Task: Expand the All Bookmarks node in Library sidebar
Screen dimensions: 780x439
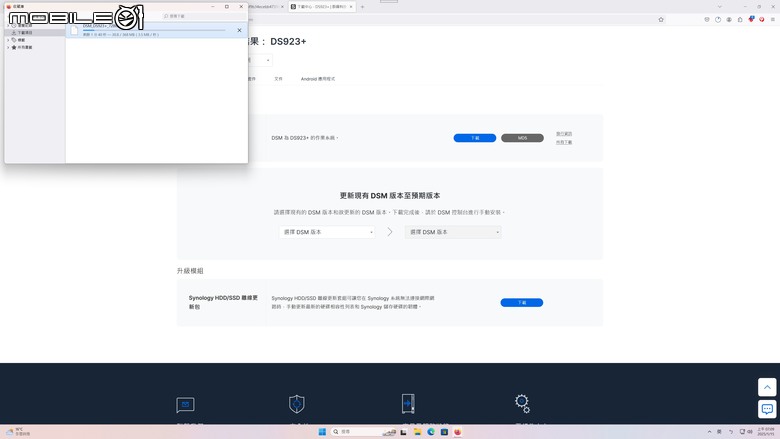Action: coord(8,47)
